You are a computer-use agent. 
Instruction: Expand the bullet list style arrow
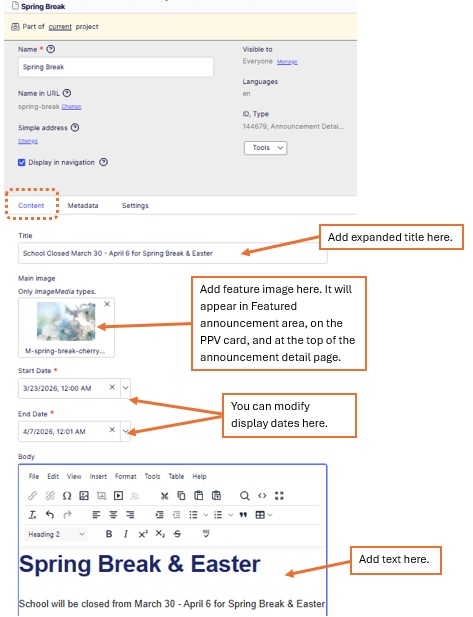[x=206, y=515]
